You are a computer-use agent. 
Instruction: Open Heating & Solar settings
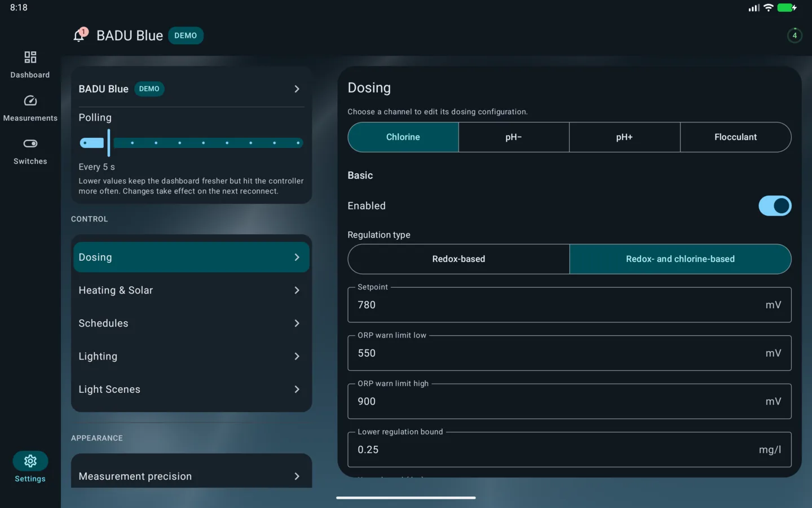191,290
